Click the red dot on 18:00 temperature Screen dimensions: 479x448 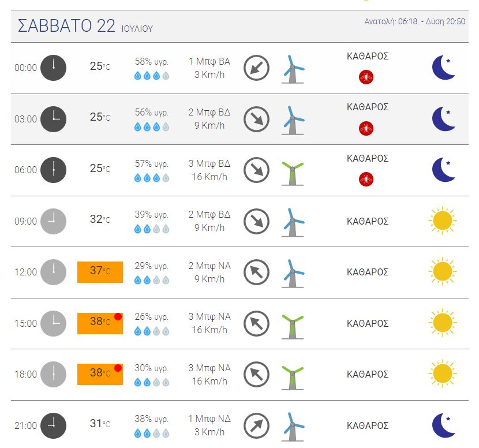(118, 368)
